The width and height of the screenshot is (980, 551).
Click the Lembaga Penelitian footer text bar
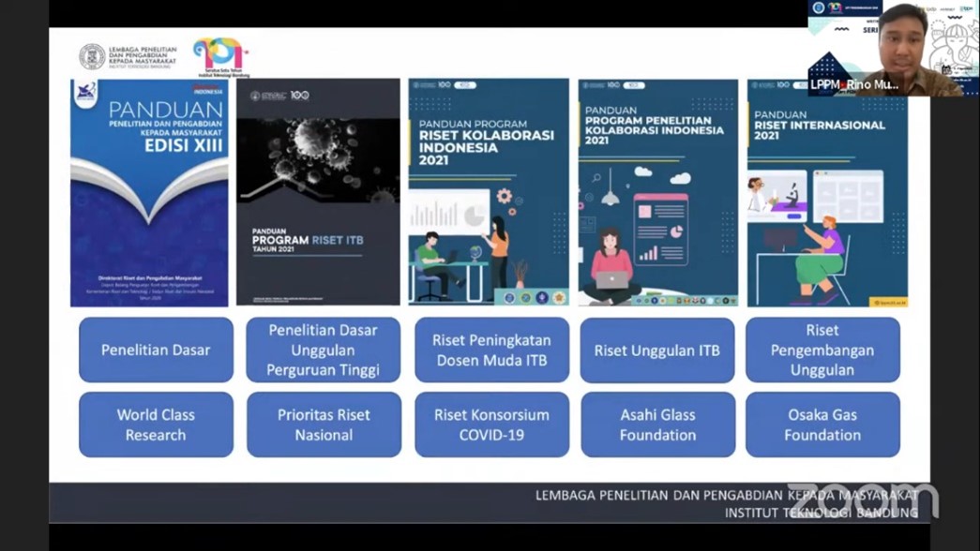point(490,503)
